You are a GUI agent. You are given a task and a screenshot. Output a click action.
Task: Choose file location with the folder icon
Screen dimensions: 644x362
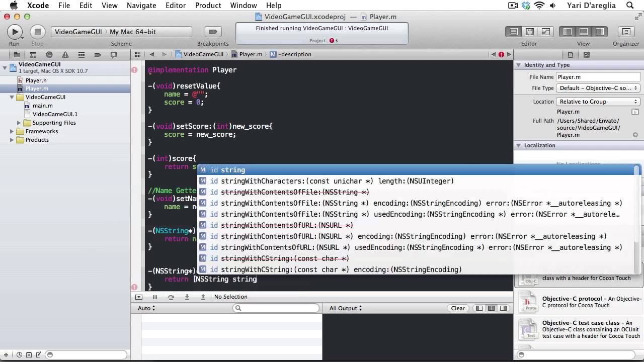pos(635,112)
